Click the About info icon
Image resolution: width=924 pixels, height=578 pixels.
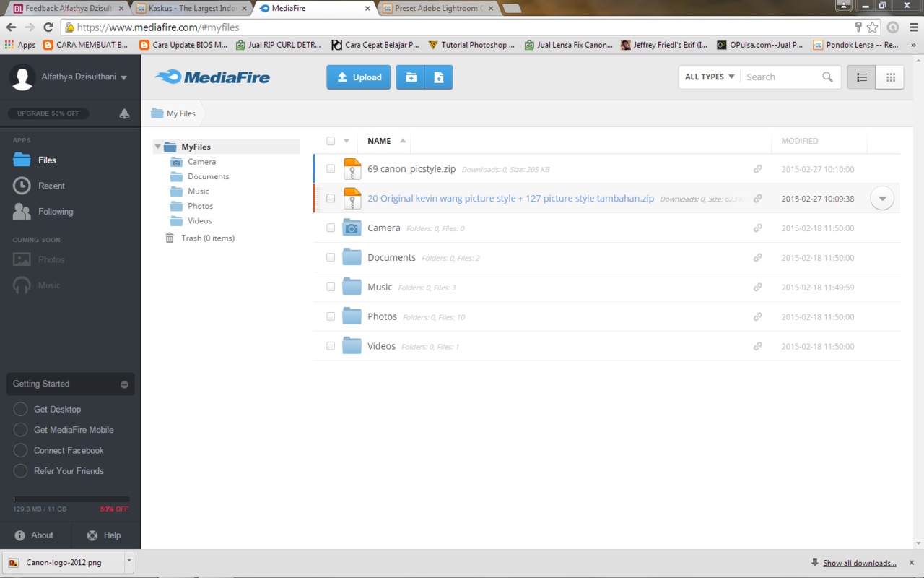click(x=20, y=535)
